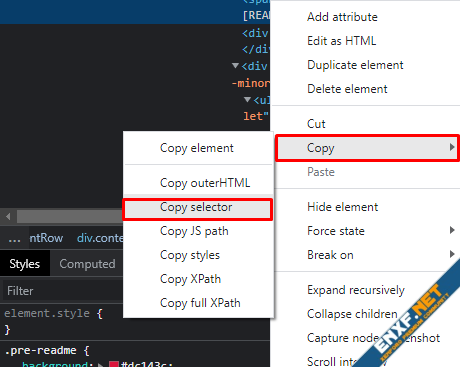Switch to the Computed tab

point(87,264)
